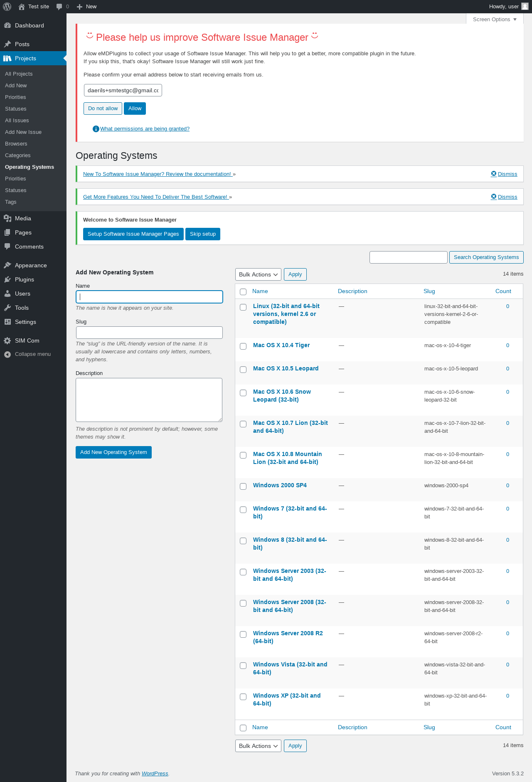The image size is (532, 782).
Task: Click Search Operating Systems button
Action: tap(486, 257)
